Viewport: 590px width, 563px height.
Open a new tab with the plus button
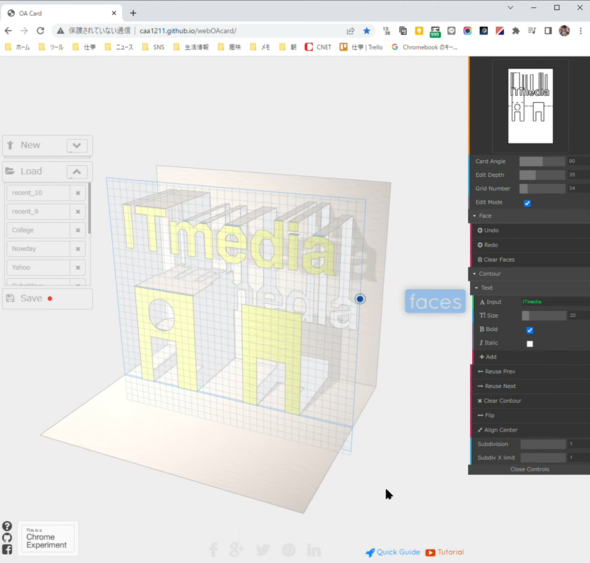point(133,13)
